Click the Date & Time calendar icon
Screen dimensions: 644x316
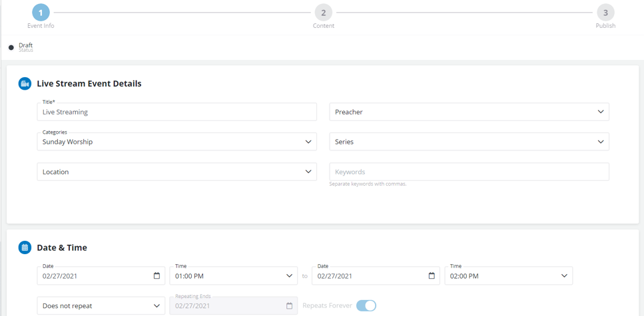(x=25, y=247)
